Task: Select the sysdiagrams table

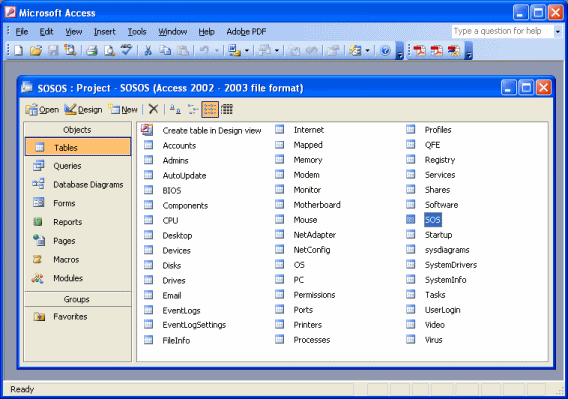Action: pyautogui.click(x=447, y=250)
